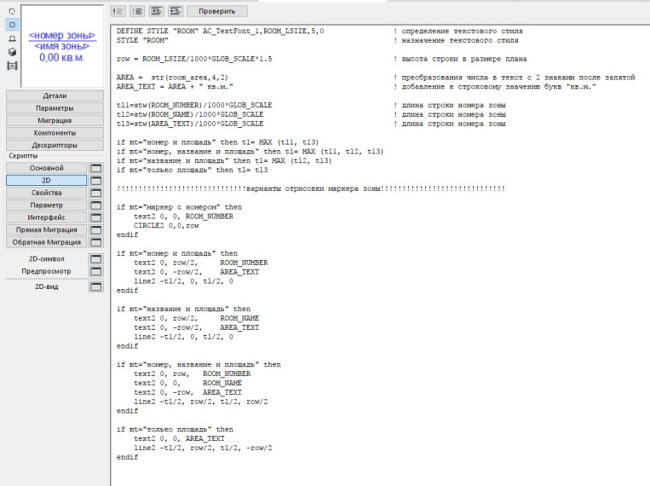650x486 pixels.
Task: Click the third indent icon in editor toolbar
Action: (x=155, y=11)
